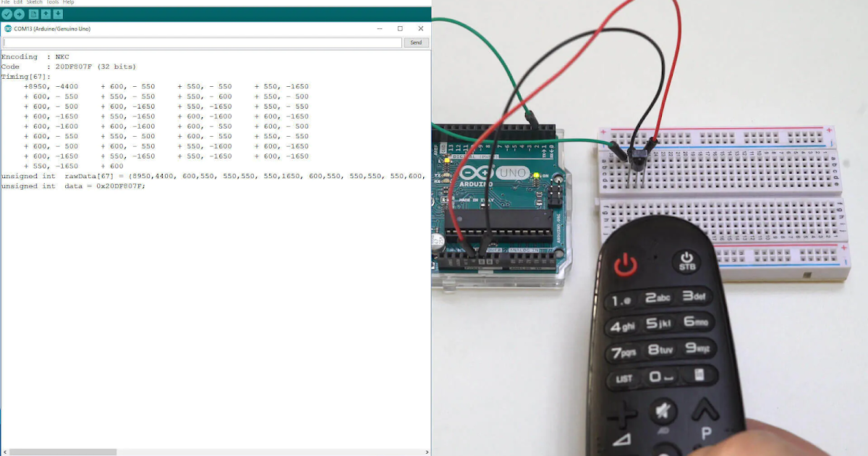Save the sketch using the Save icon

coord(57,14)
